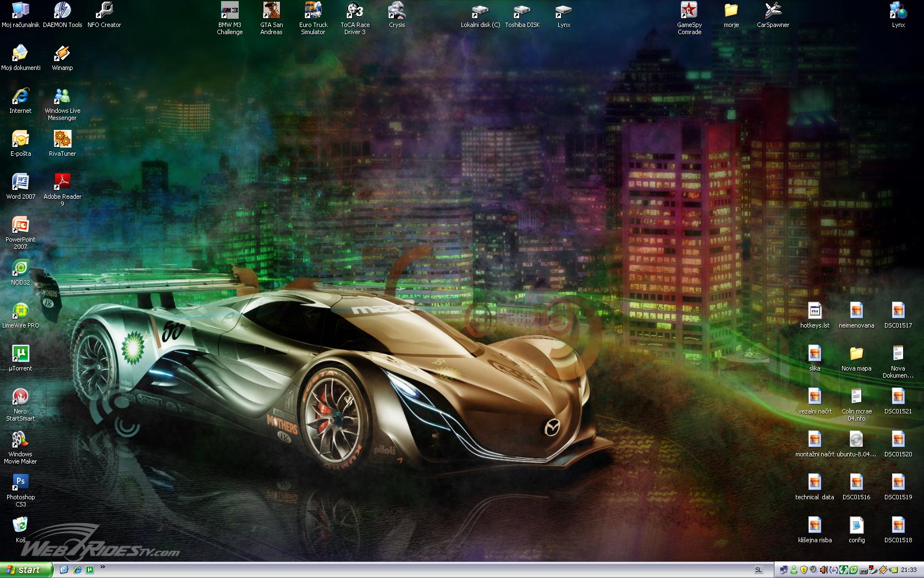Click the DSC01519 image file

[x=898, y=487]
